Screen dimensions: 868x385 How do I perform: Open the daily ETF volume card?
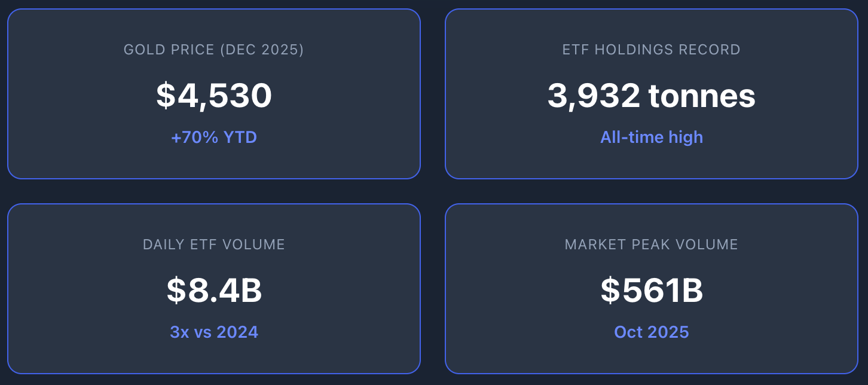(x=213, y=289)
